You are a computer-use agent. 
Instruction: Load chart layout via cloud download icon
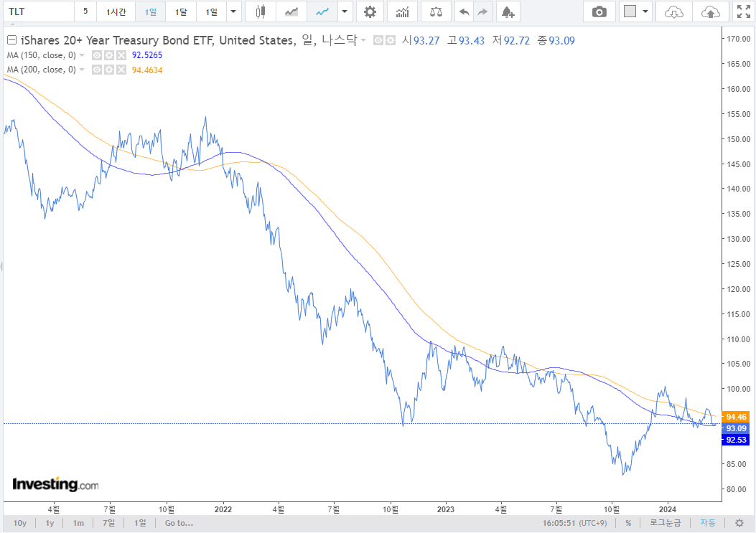tap(674, 11)
